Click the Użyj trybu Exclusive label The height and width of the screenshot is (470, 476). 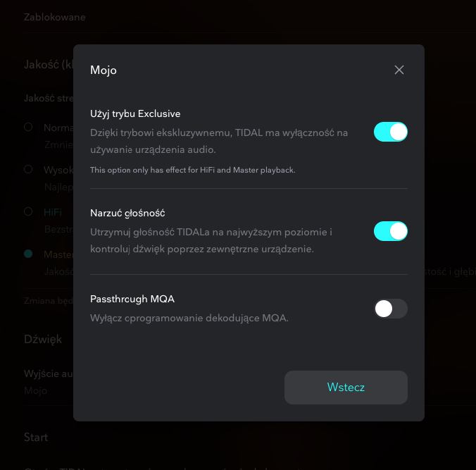135,113
